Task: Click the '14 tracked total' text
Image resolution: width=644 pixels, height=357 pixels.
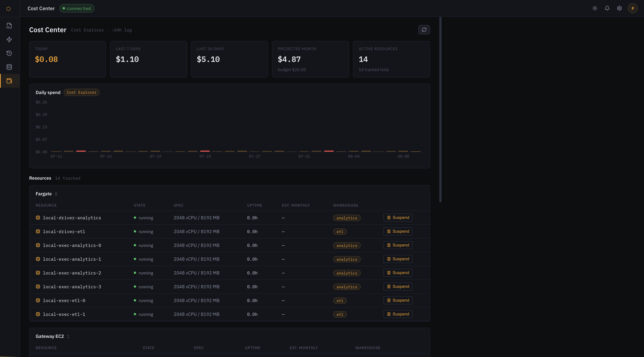Action: point(374,70)
